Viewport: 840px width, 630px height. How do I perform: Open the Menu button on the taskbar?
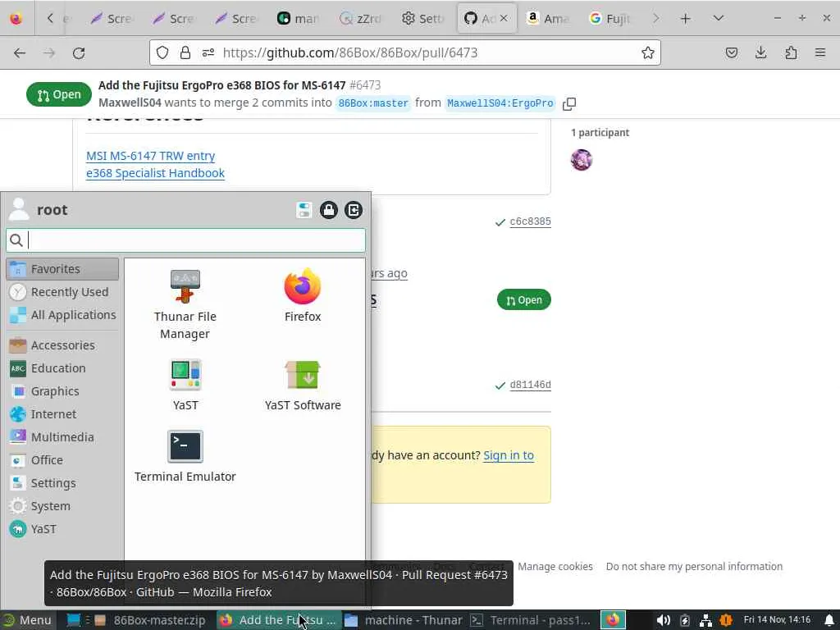(x=27, y=620)
